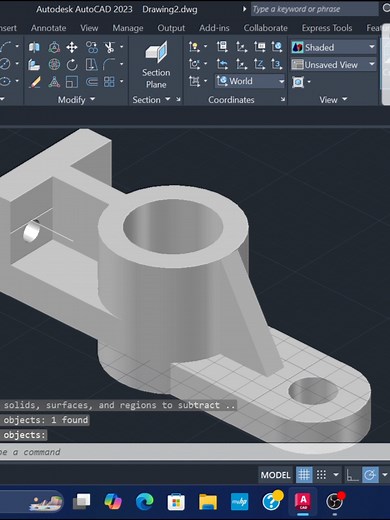
Task: Toggle ortho mode in status bar
Action: (352, 475)
